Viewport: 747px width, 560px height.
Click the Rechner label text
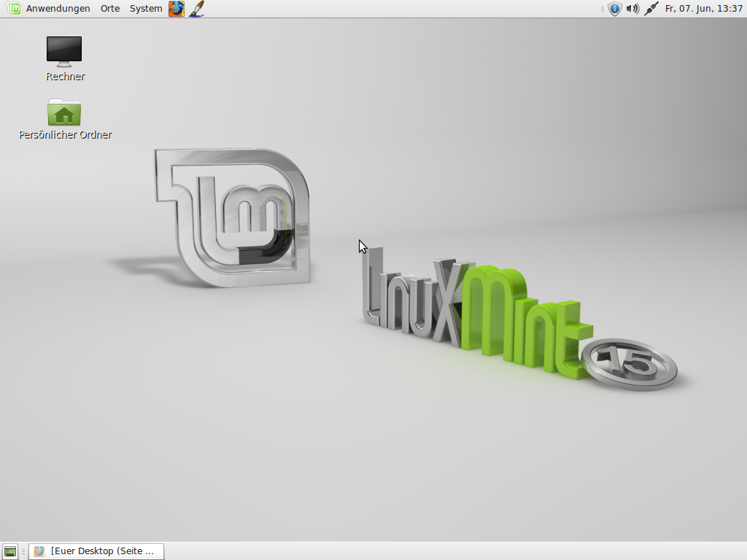coord(65,76)
